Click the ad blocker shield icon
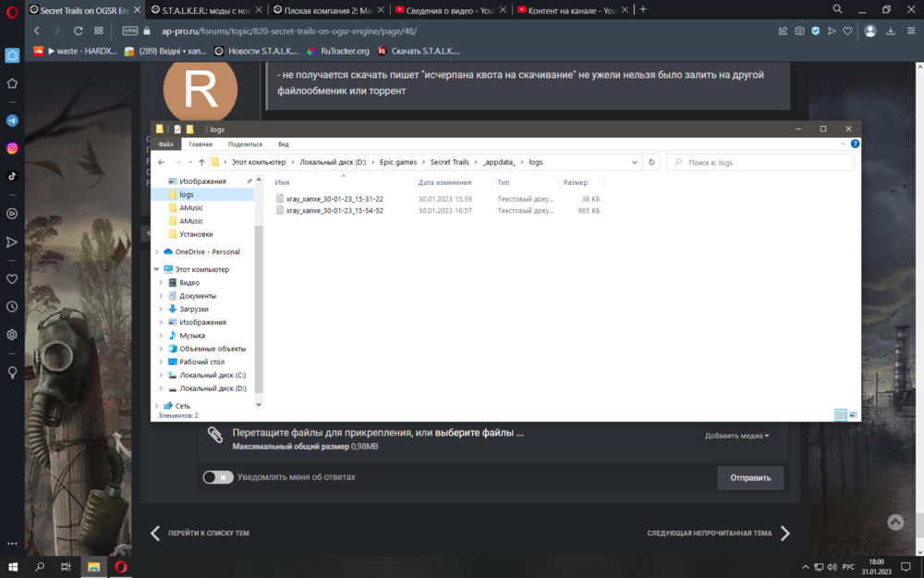Image resolution: width=924 pixels, height=578 pixels. [816, 31]
